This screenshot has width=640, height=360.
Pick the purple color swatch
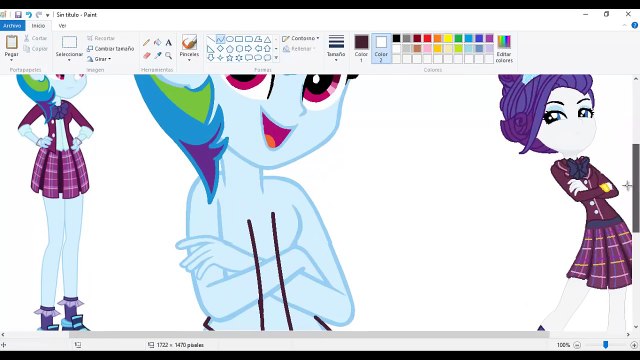489,38
